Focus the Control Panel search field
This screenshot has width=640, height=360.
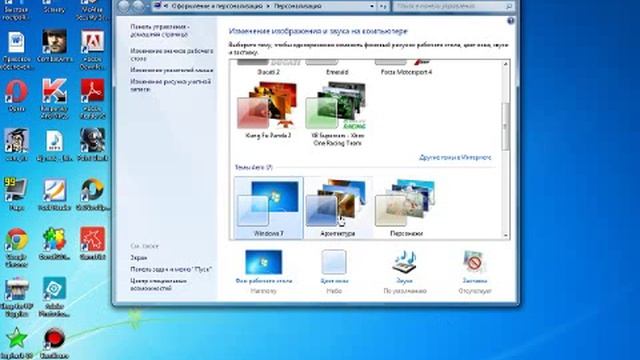pos(453,6)
